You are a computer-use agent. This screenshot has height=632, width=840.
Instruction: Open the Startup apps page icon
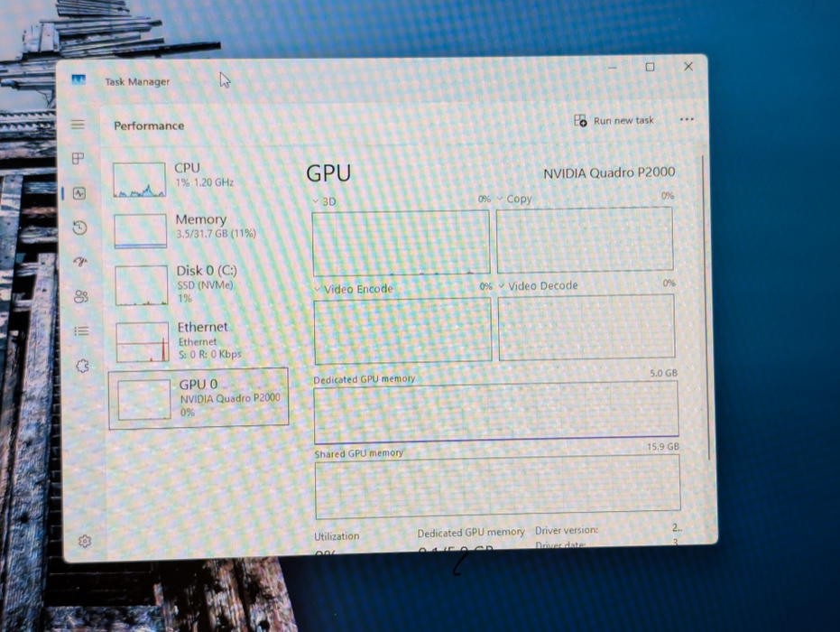pos(80,262)
